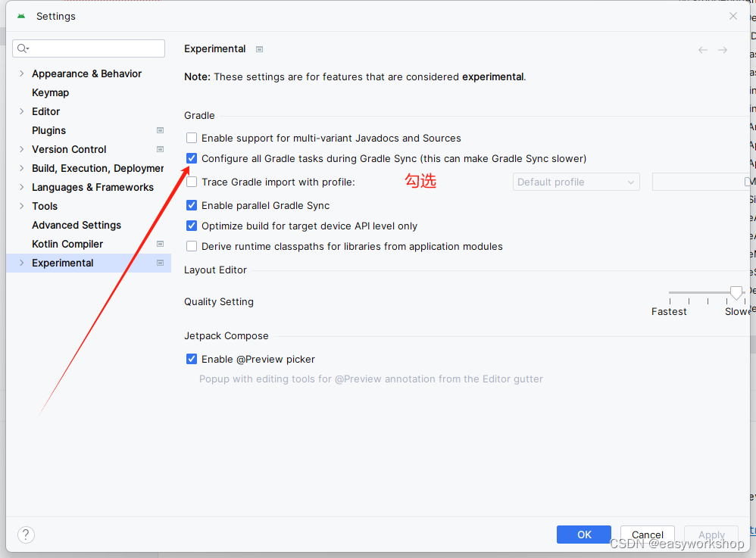This screenshot has height=558, width=756.
Task: Open the settings search field magnifier icon
Action: 22,48
